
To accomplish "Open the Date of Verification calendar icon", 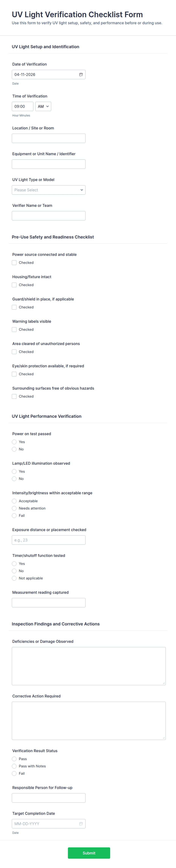I will (x=81, y=75).
